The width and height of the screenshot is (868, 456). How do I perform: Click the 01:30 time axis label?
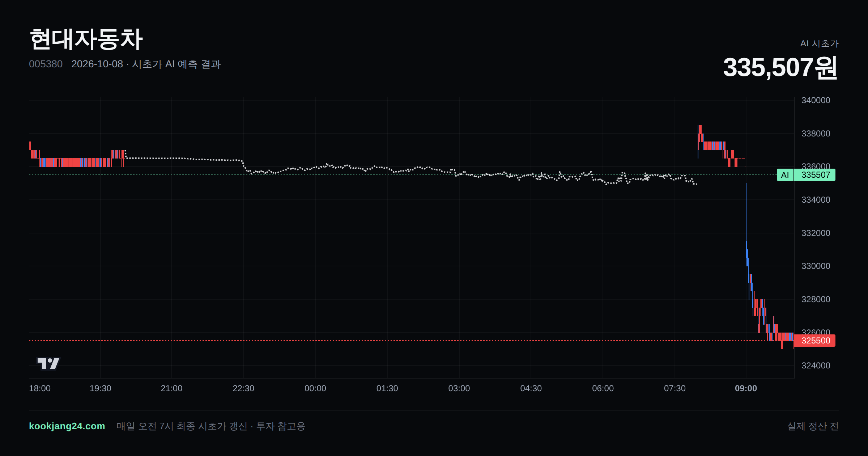click(387, 388)
